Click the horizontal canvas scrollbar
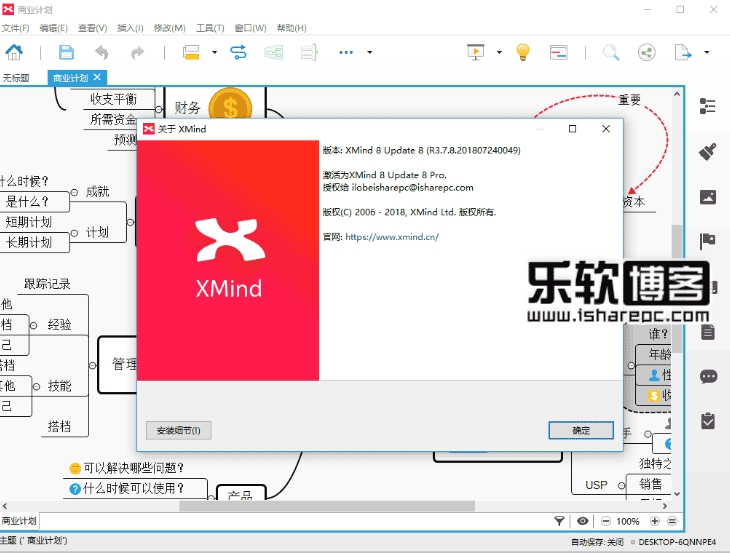This screenshot has width=730, height=555. (327, 506)
